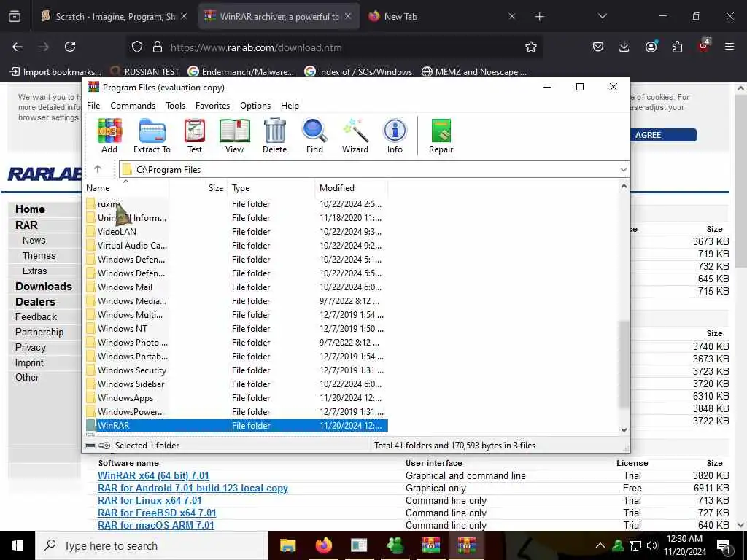The width and height of the screenshot is (747, 560).
Task: Open the Commands menu
Action: [133, 106]
